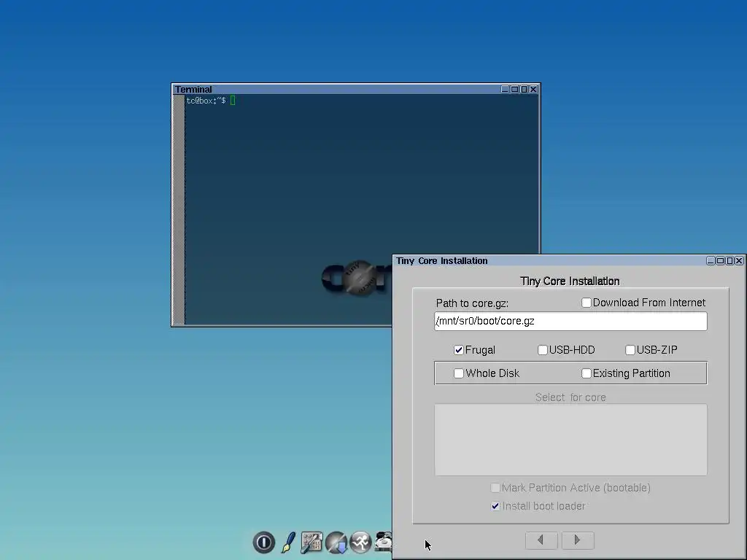Open the Apps download icon in dock
Screen dimensions: 747x560
336,542
